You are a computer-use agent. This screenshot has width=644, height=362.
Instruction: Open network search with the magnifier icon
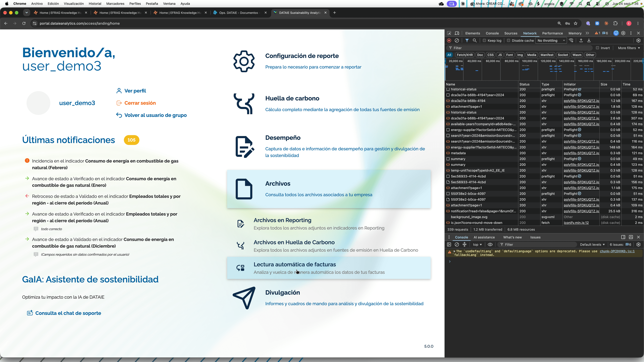pos(474,40)
